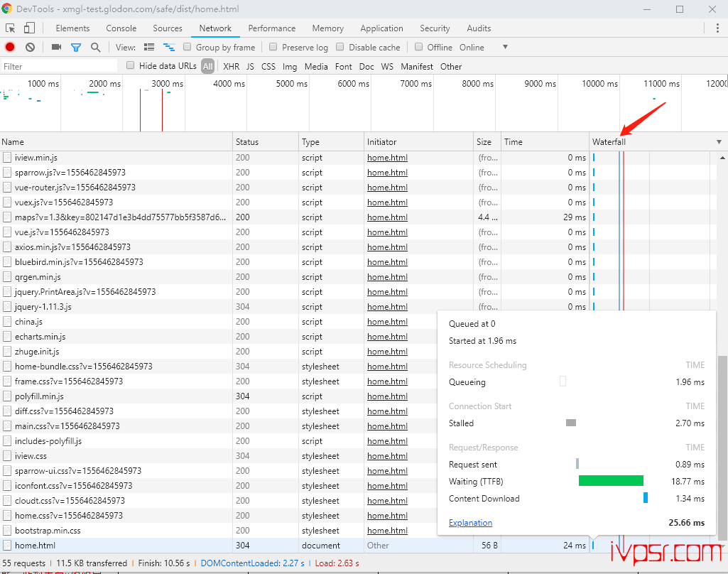Toggle the device toolbar icon
Image resolution: width=728 pixels, height=574 pixels.
(x=29, y=28)
